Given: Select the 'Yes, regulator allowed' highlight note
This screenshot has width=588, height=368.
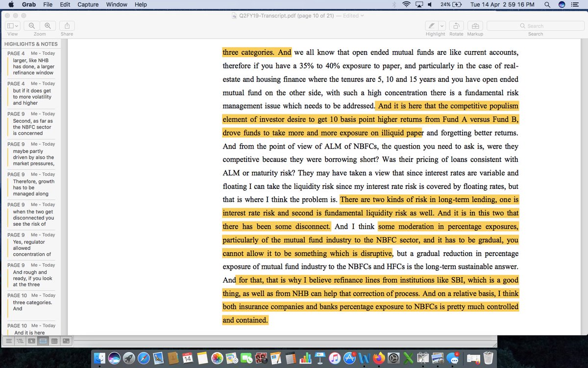Looking at the screenshot, I should (31, 245).
